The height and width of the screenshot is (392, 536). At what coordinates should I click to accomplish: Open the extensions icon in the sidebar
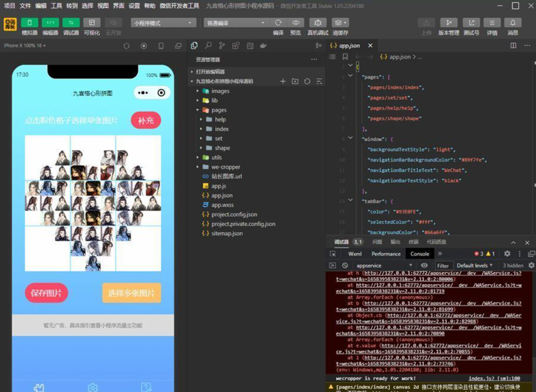click(x=236, y=46)
